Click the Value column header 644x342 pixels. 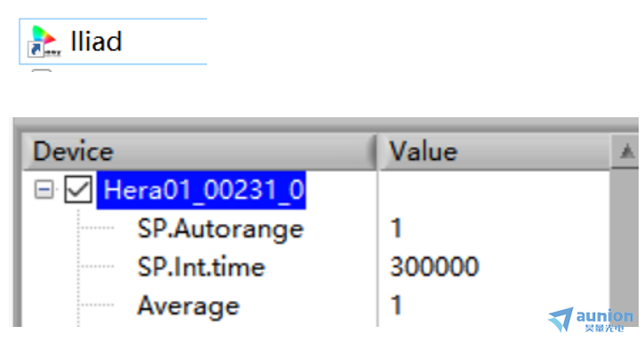coord(494,152)
